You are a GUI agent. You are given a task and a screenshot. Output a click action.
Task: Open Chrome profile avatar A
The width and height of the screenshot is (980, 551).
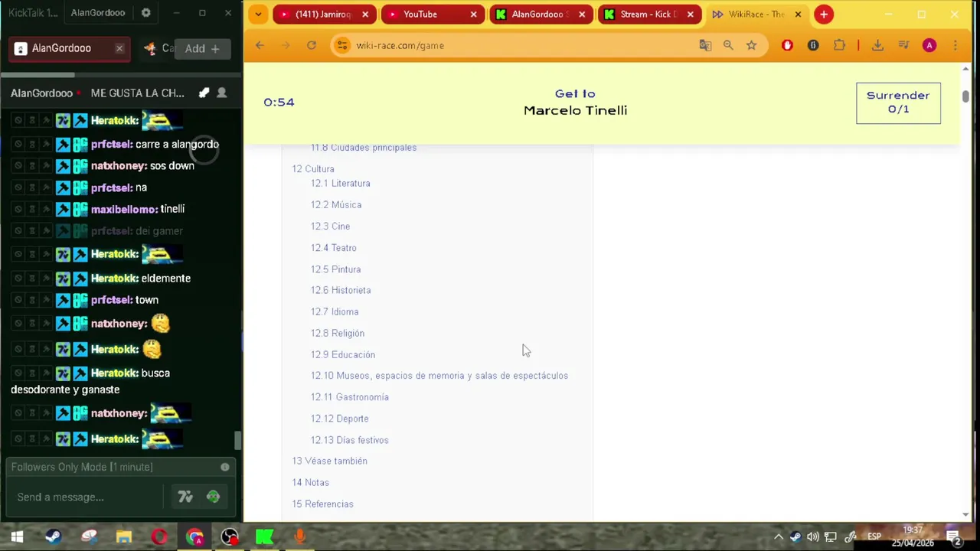click(x=929, y=45)
